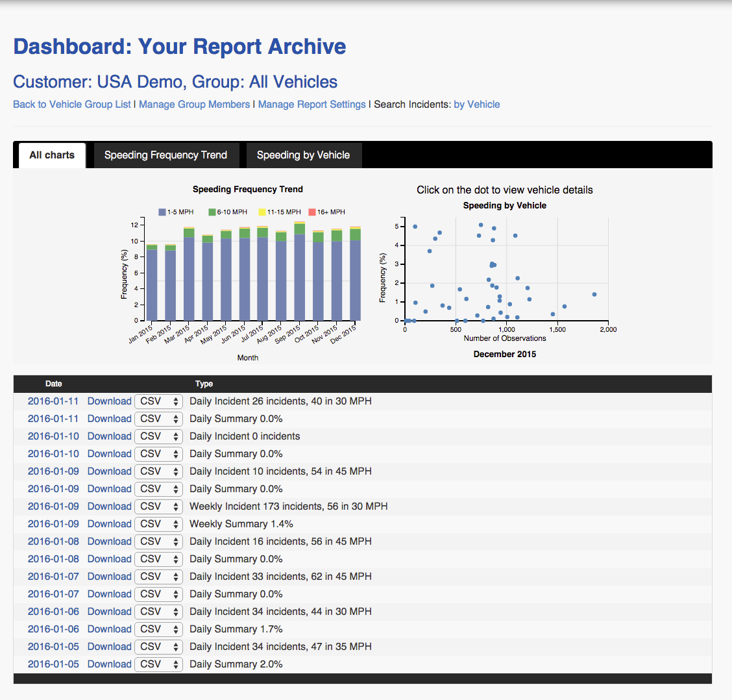Screen dimensions: 732x700
Task: Click the 11-15 MPH yellow legend swatch
Action: point(262,212)
